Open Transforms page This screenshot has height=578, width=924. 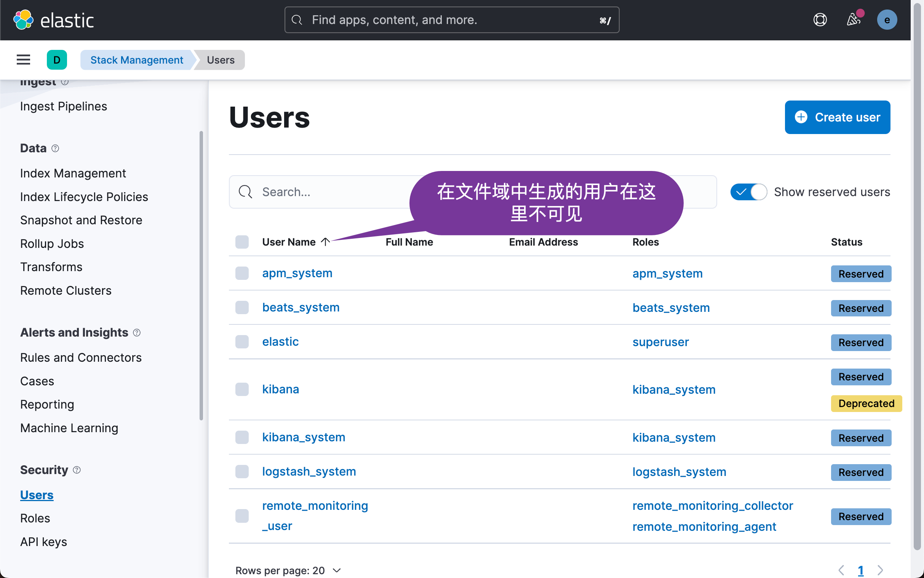click(x=51, y=267)
